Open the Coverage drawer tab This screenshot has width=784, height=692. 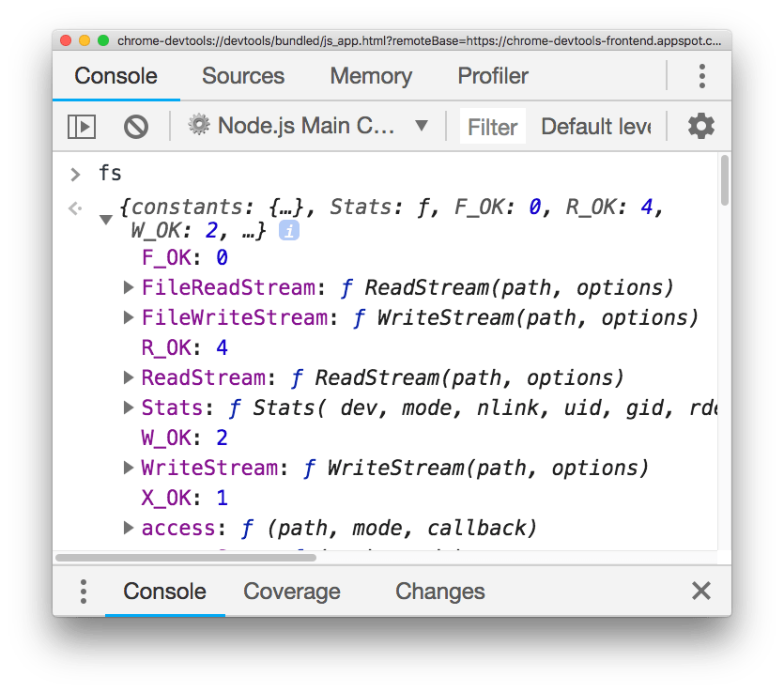click(291, 592)
